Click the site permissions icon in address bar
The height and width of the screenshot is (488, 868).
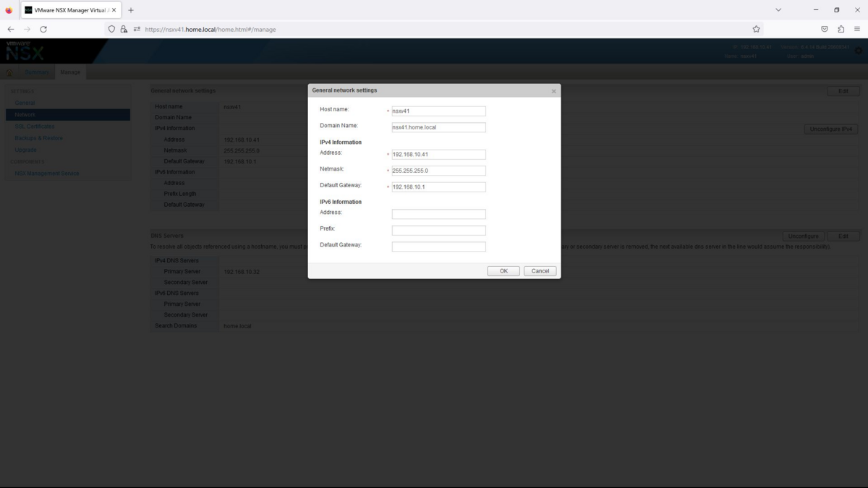point(137,30)
